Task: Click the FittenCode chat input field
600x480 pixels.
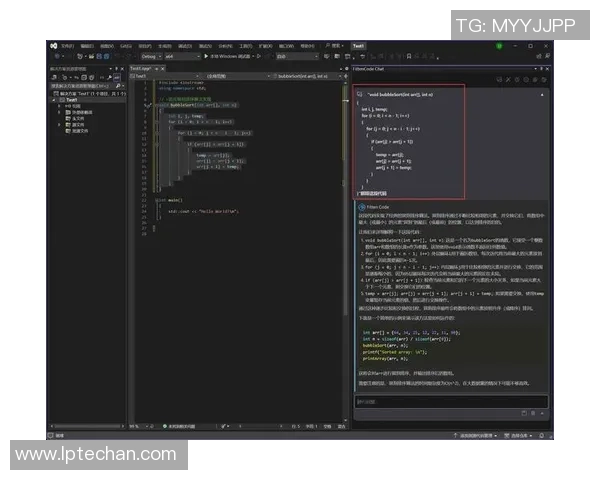Action: tap(451, 402)
